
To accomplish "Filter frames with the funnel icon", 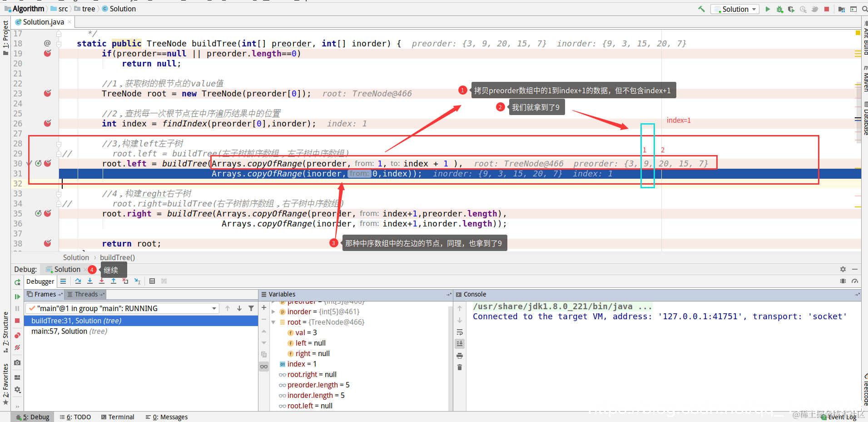I will [x=251, y=308].
